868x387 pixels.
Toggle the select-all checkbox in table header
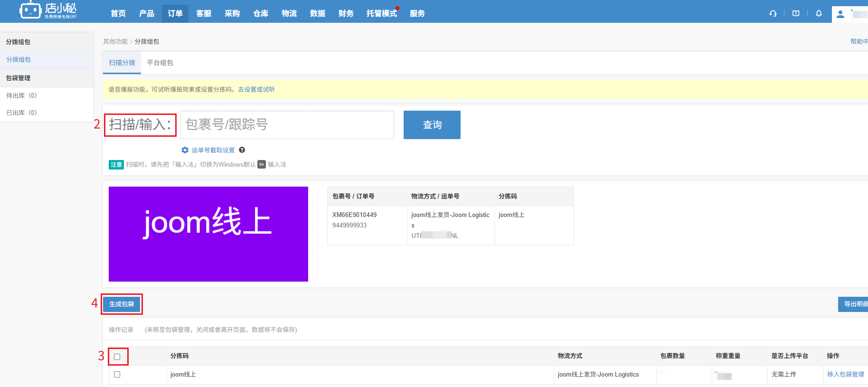tap(117, 357)
